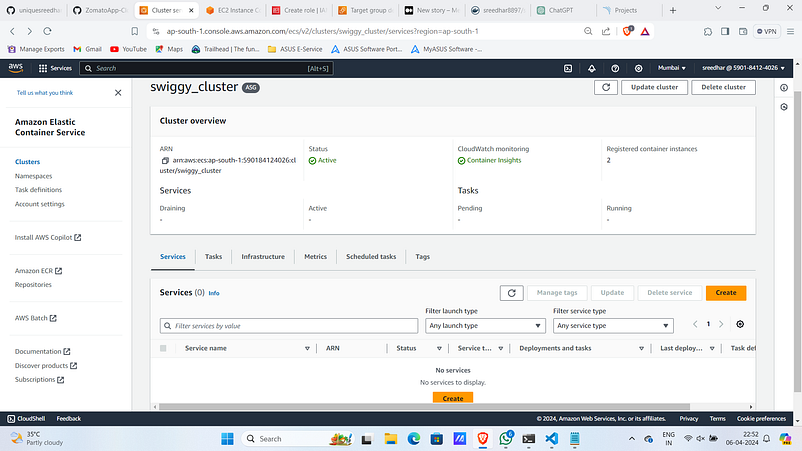Open Container Insights link
Screen dimensions: 802x451
pyautogui.click(x=494, y=161)
